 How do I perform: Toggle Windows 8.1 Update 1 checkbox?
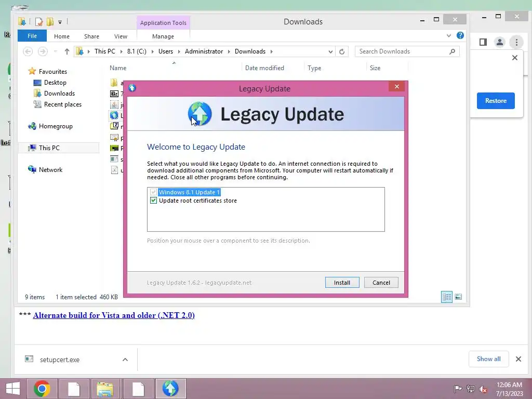click(x=153, y=192)
